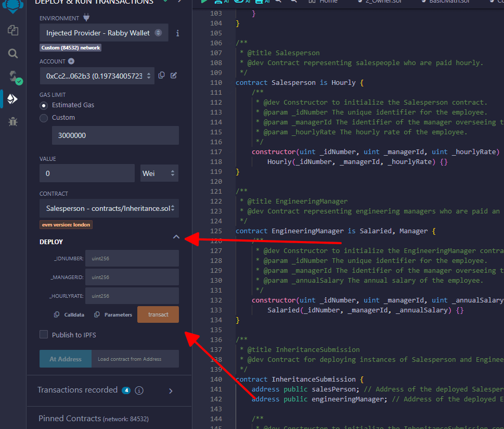Viewport: 504px width, 429px height.
Task: Click the 'address public engineeringManager;' code line
Action: click(319, 399)
